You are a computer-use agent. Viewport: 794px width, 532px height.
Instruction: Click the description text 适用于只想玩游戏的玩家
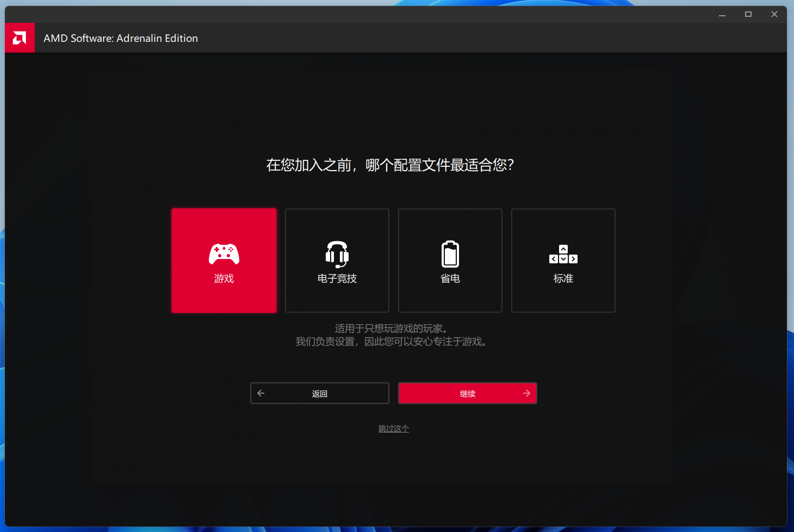point(391,329)
